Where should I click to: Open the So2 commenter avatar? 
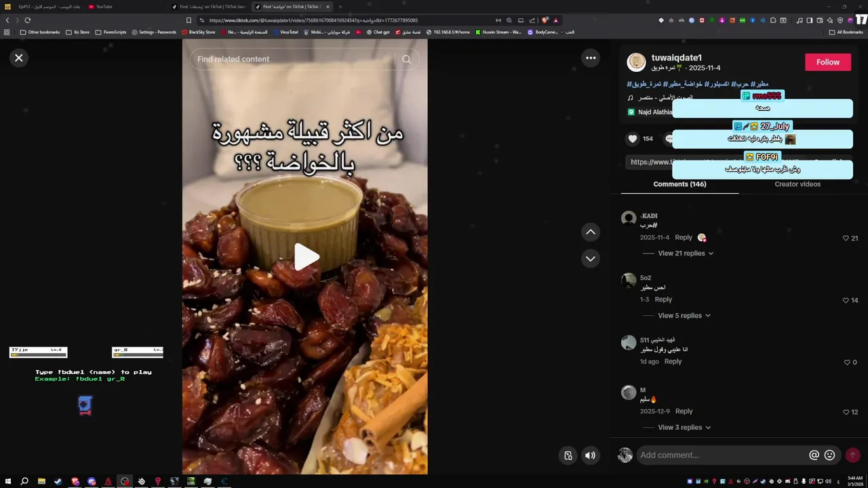click(x=629, y=281)
